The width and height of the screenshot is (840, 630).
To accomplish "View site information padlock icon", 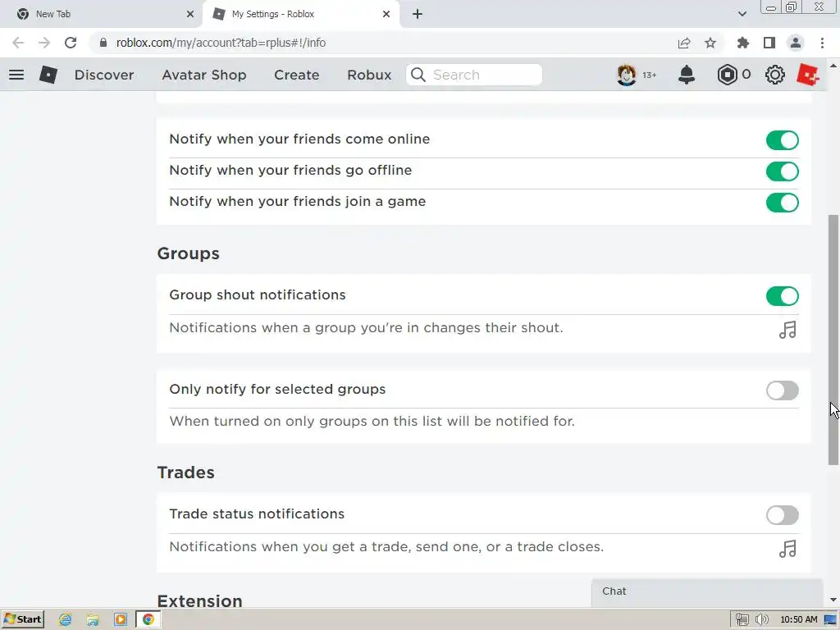I will (103, 43).
